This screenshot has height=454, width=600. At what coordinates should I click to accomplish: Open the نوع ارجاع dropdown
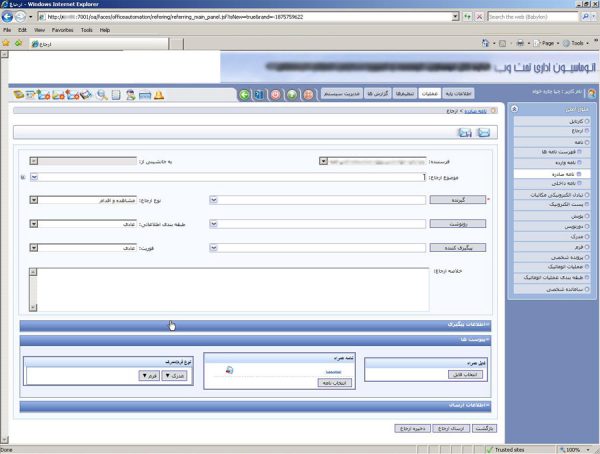click(x=34, y=200)
